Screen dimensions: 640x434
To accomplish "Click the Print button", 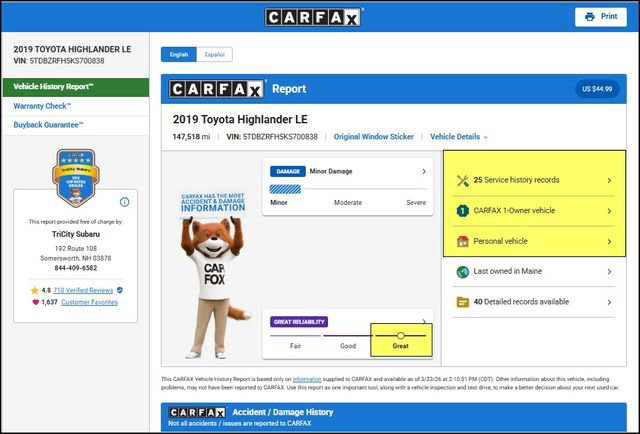I will 601,17.
